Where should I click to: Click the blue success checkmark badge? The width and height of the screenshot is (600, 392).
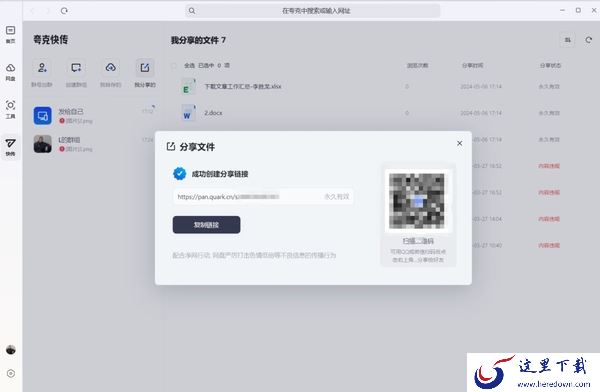click(x=179, y=173)
